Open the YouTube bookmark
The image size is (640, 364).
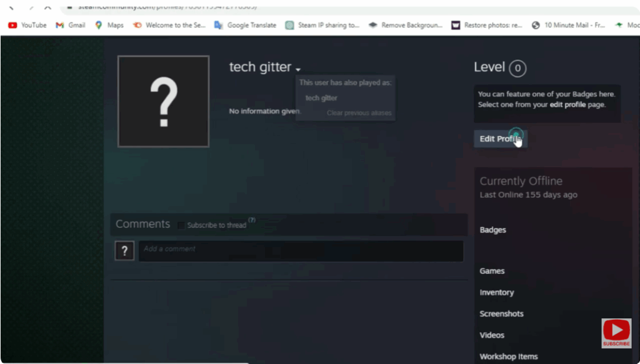27,25
